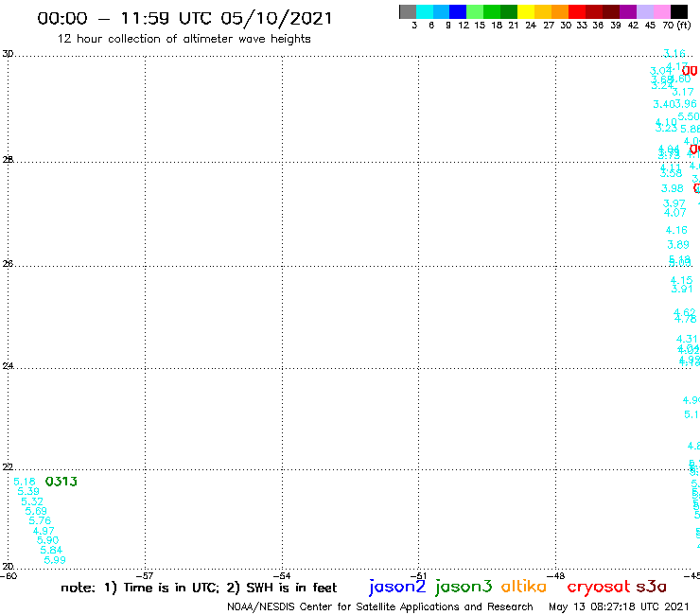Click the green 0313 pass time label

point(61,482)
